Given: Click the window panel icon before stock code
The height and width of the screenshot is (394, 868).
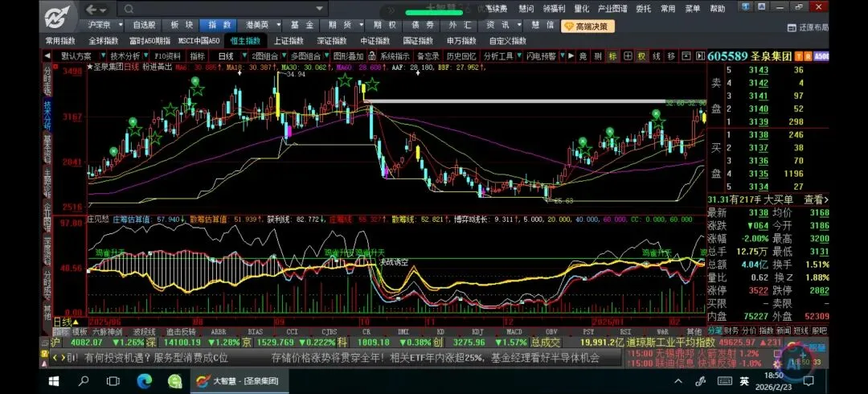Looking at the screenshot, I should (x=686, y=56).
